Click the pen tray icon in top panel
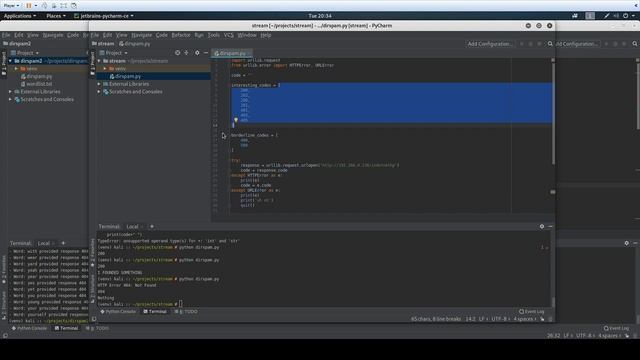 click(x=607, y=16)
